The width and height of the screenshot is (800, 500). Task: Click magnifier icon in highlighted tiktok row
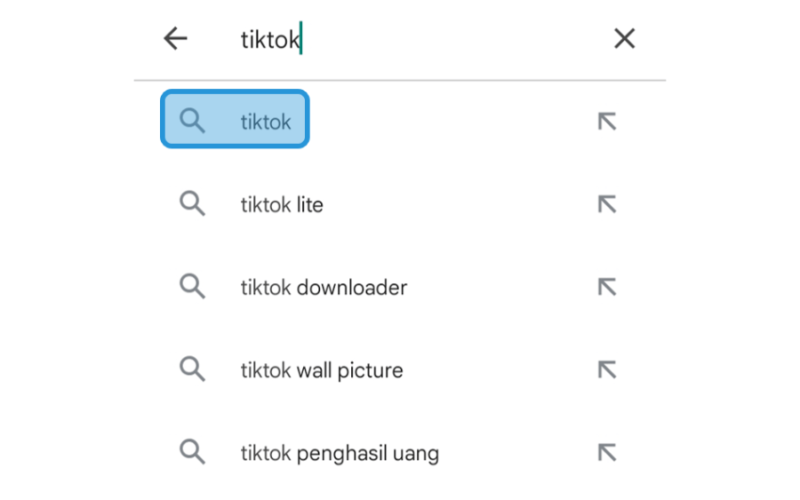pos(192,121)
